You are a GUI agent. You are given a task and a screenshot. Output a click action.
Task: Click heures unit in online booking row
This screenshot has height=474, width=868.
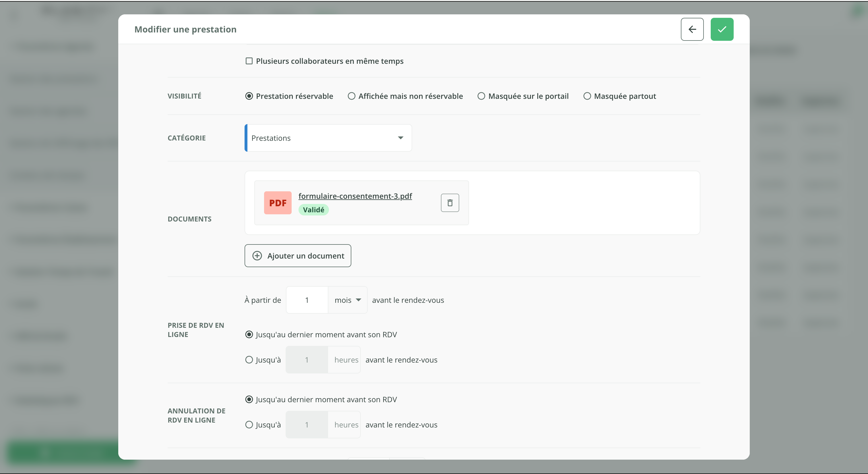point(346,360)
